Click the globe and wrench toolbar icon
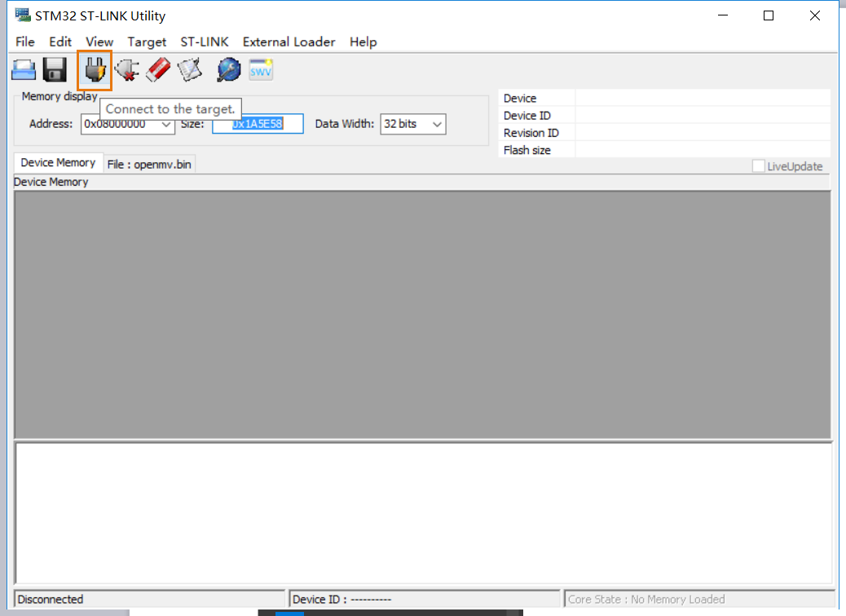The width and height of the screenshot is (846, 616). click(229, 70)
